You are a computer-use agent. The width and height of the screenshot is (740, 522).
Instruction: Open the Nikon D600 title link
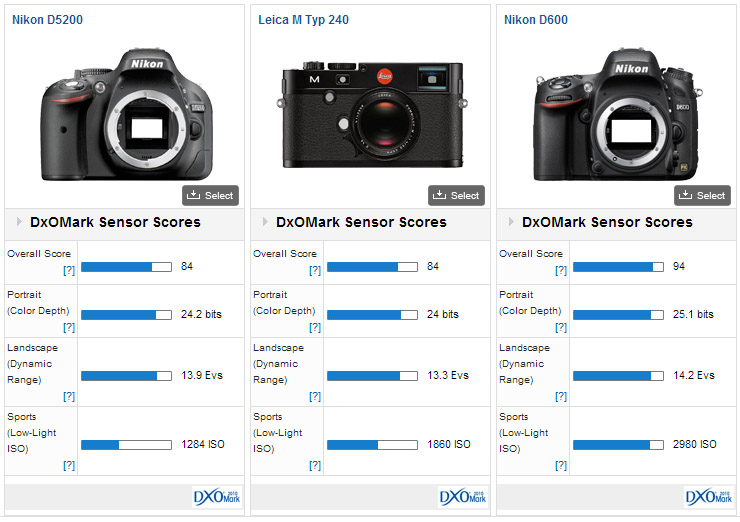pyautogui.click(x=533, y=20)
